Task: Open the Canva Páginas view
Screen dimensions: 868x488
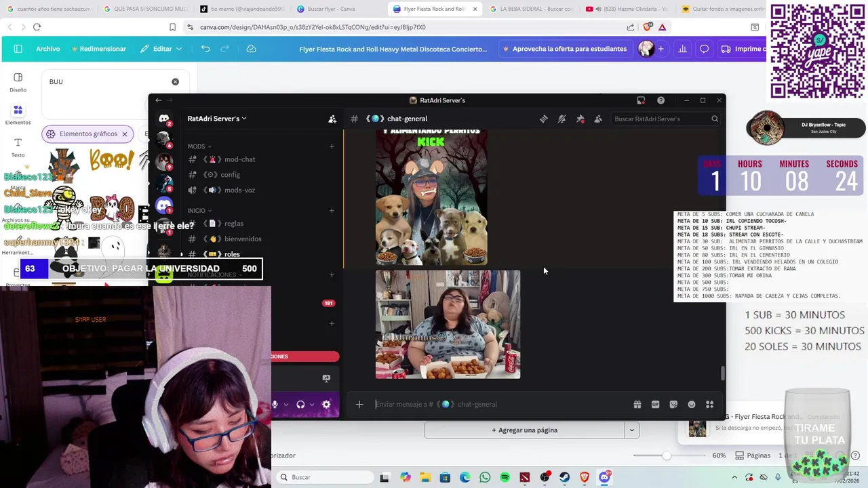Action: [753, 455]
